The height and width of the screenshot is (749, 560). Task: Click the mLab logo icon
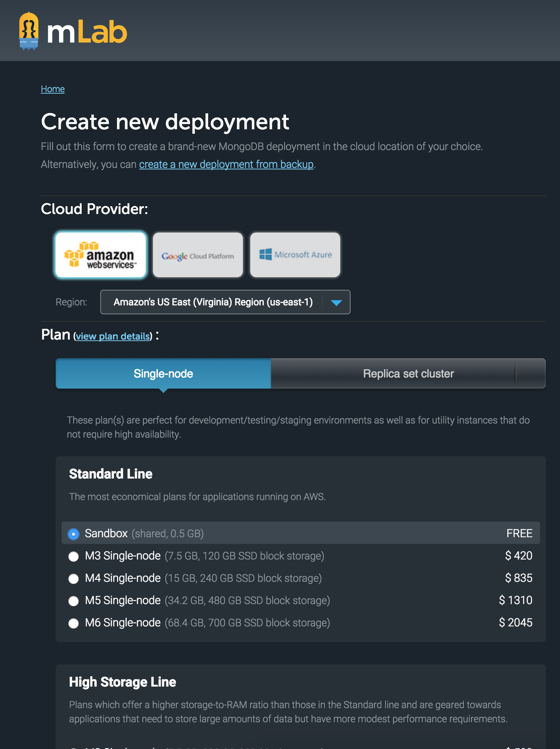tap(29, 31)
